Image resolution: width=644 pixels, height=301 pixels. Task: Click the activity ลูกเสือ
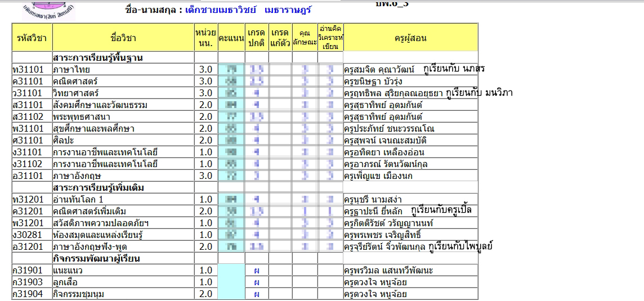pyautogui.click(x=65, y=282)
